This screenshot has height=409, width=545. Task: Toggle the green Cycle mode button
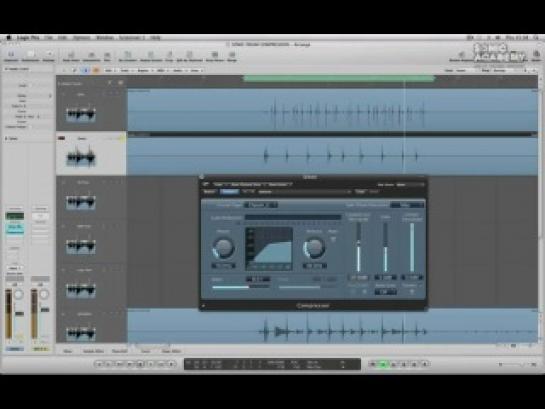point(383,364)
